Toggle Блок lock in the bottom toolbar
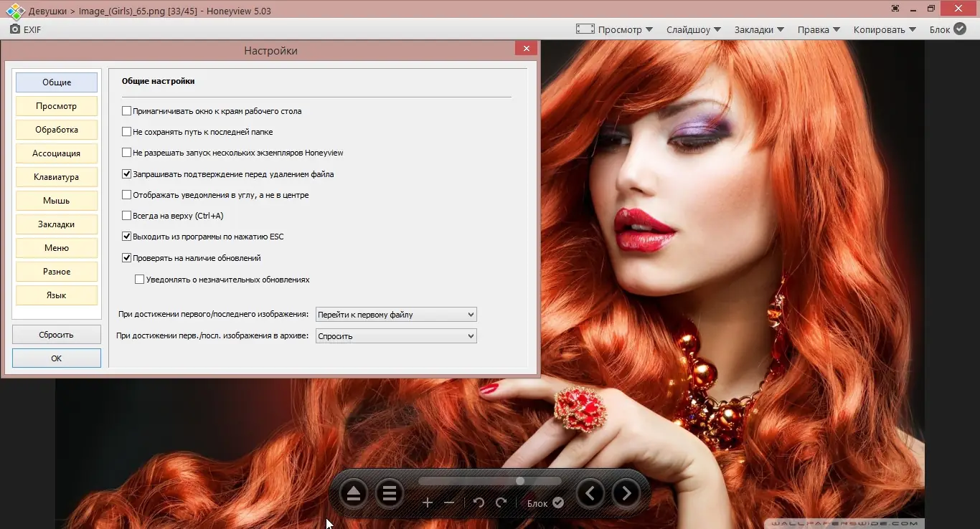 (545, 503)
